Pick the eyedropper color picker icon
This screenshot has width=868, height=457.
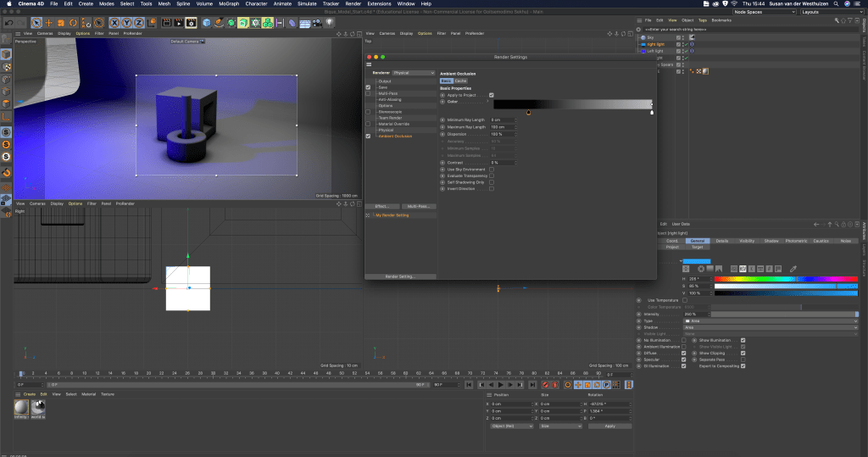point(793,269)
